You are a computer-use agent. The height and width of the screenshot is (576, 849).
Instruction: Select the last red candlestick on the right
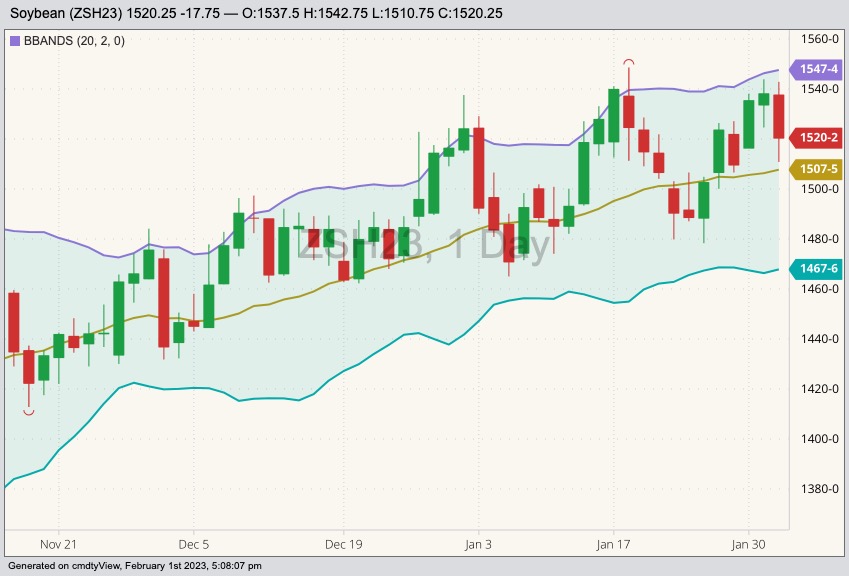click(779, 116)
